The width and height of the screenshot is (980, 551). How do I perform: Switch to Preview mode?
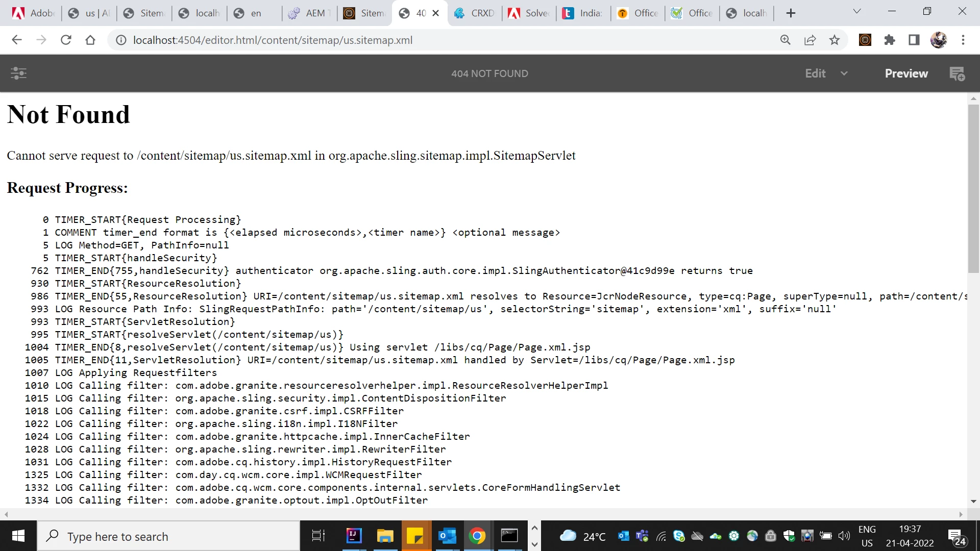click(906, 73)
